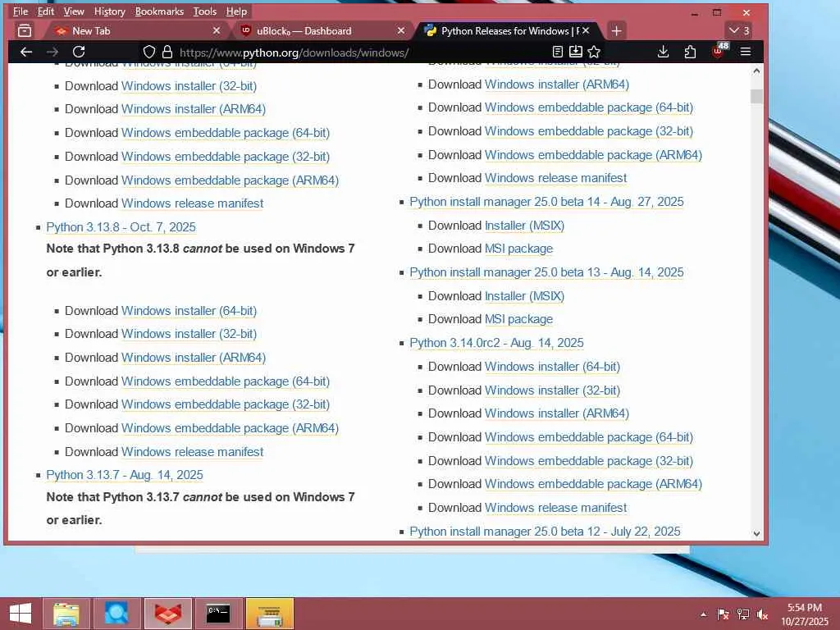Open File Explorer from taskbar
The width and height of the screenshot is (840, 630).
[x=66, y=614]
